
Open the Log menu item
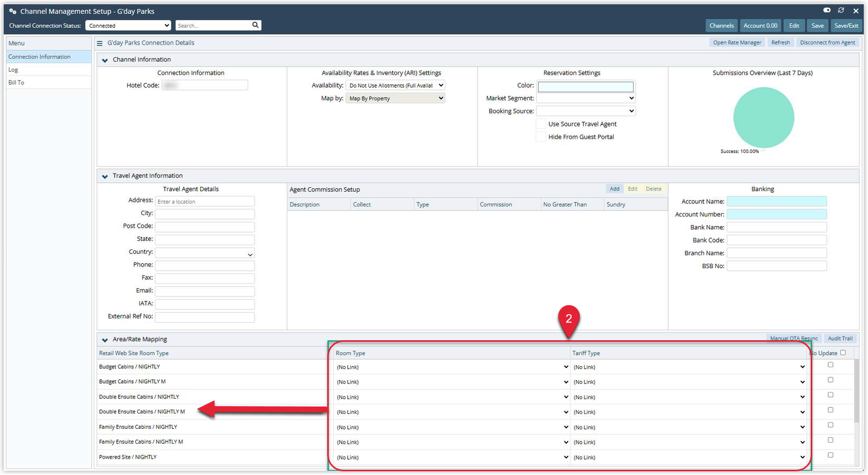pyautogui.click(x=49, y=70)
